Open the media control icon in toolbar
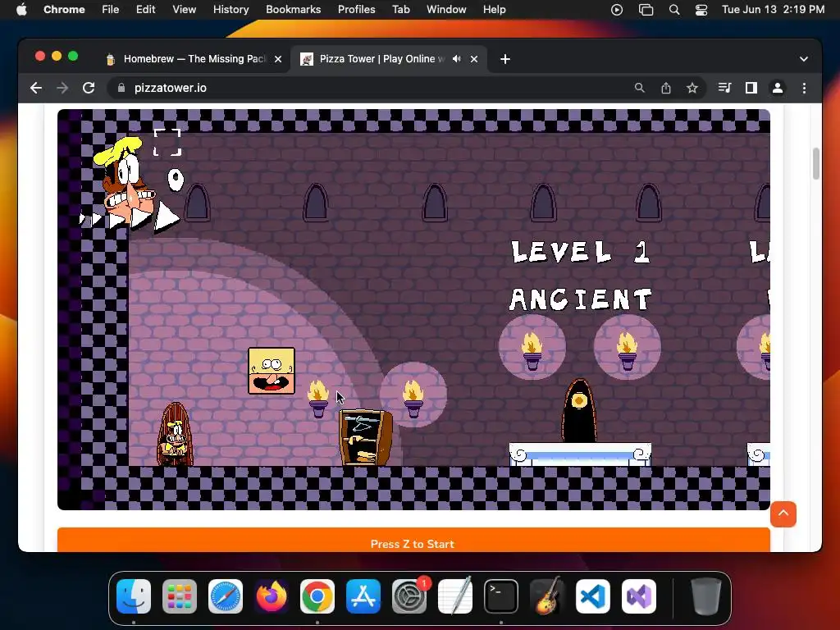This screenshot has height=630, width=840. point(724,88)
